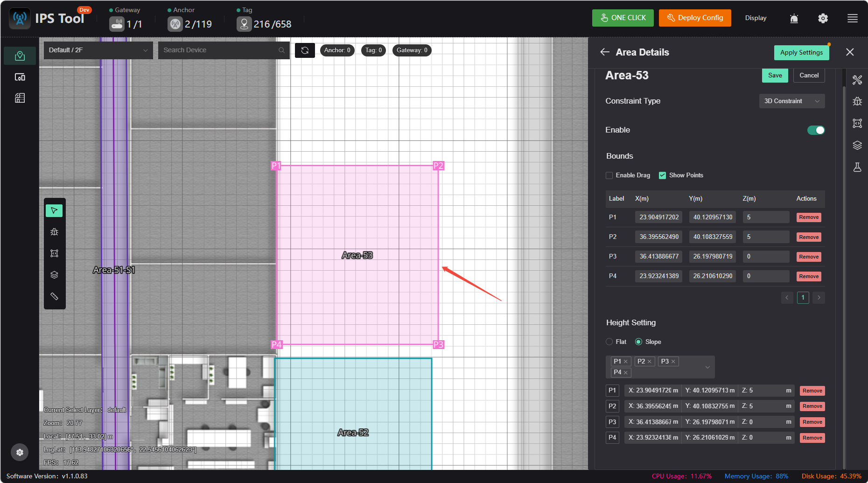Remove the P4 tag from slope selector

[x=626, y=372]
